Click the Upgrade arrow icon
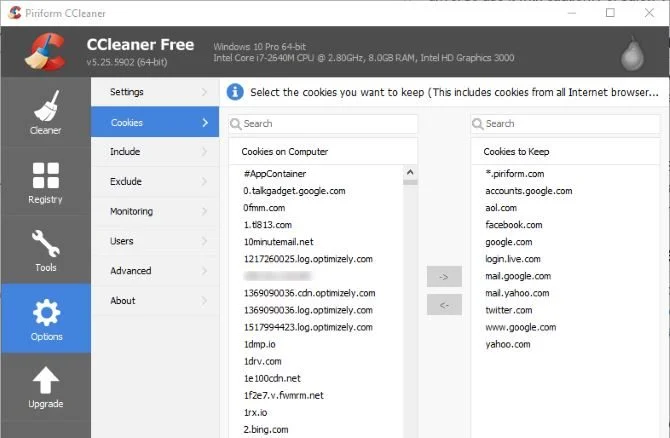The image size is (670, 438). coord(46,380)
